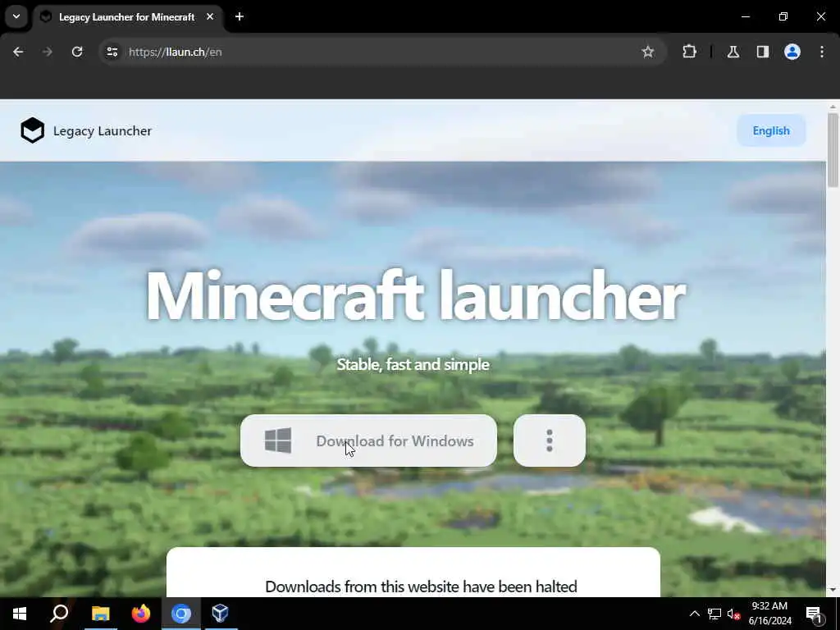View site information icon in address bar

click(x=112, y=52)
